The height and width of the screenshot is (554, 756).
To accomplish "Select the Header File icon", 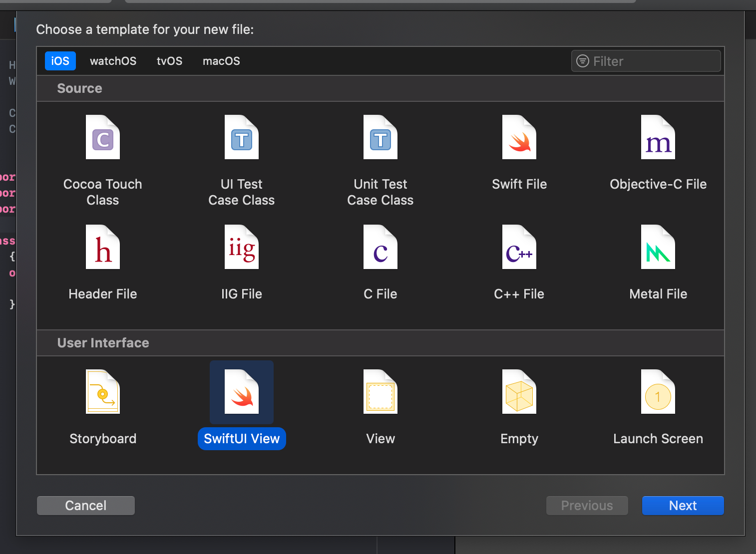I will (103, 247).
